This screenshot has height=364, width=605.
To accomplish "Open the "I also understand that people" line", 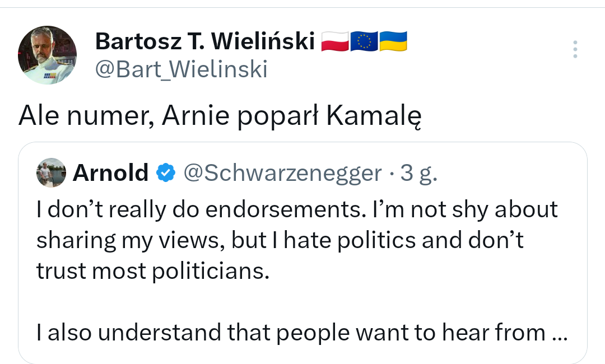I will click(213, 333).
